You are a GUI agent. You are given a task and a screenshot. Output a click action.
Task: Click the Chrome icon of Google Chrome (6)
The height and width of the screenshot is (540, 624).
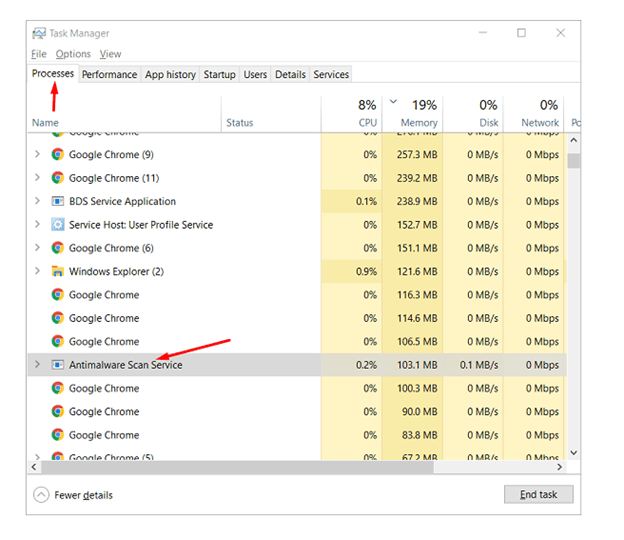pos(58,248)
